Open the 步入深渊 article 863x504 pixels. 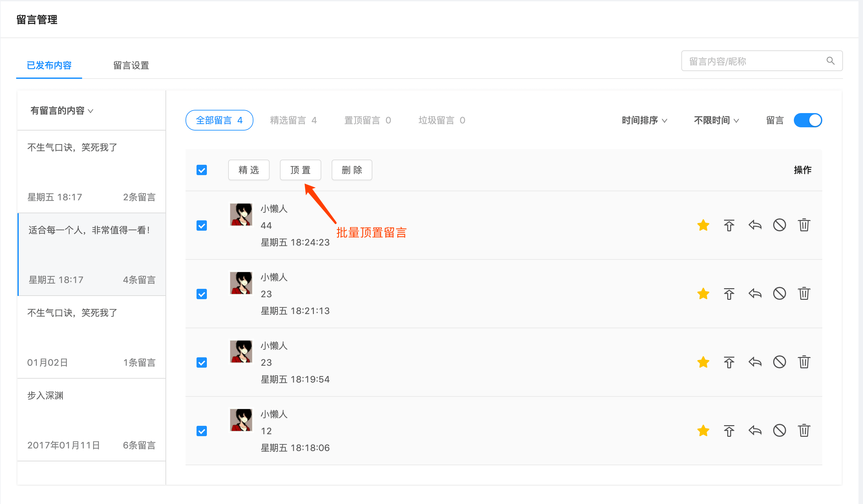(x=91, y=420)
